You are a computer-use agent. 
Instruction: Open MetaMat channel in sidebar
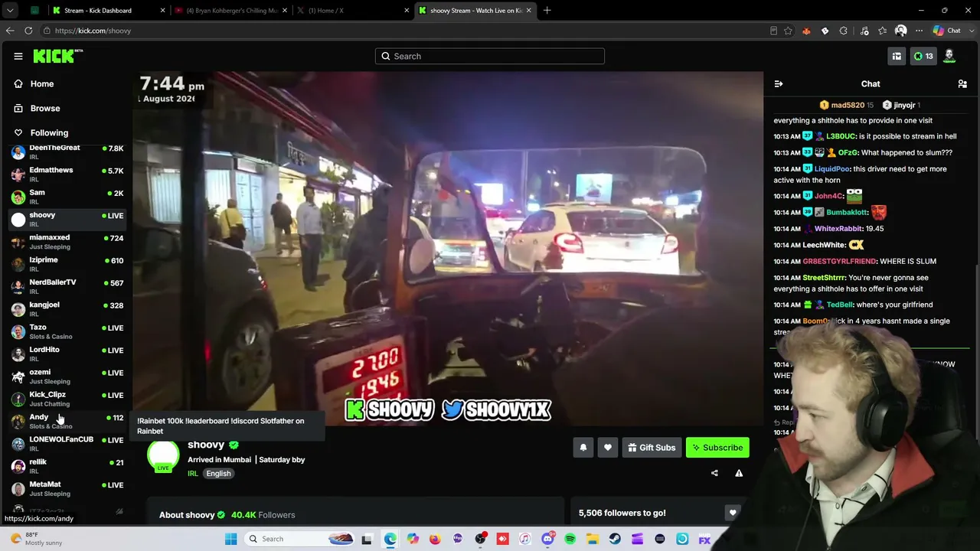click(67, 488)
